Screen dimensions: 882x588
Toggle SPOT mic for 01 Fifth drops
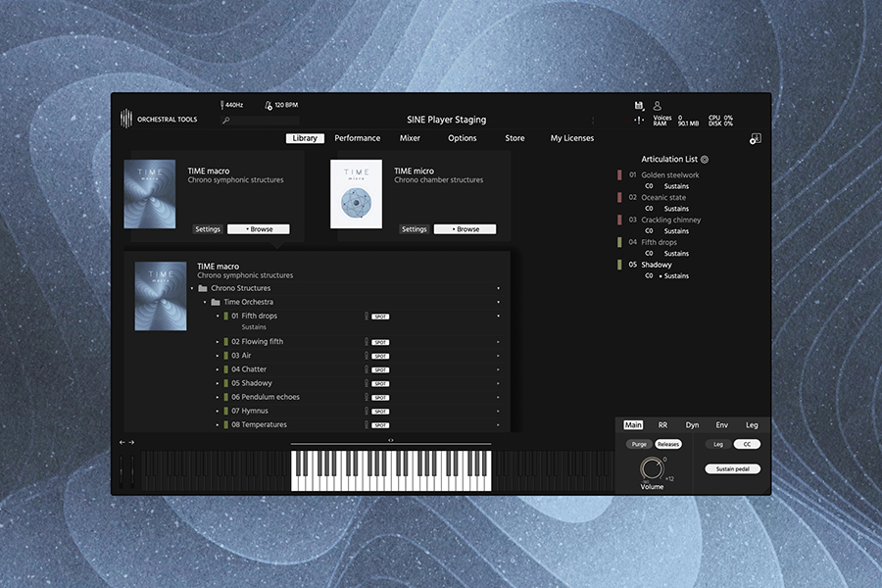380,317
